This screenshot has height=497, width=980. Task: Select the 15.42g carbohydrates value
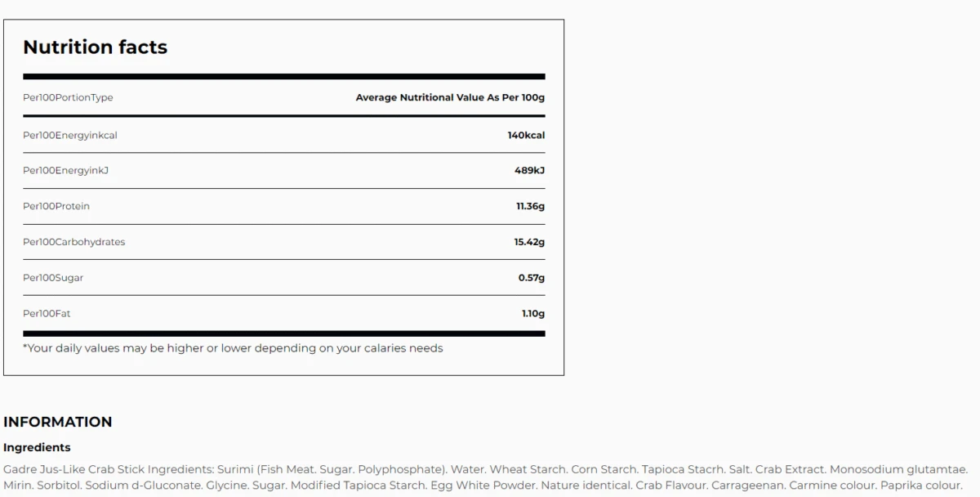pos(529,242)
